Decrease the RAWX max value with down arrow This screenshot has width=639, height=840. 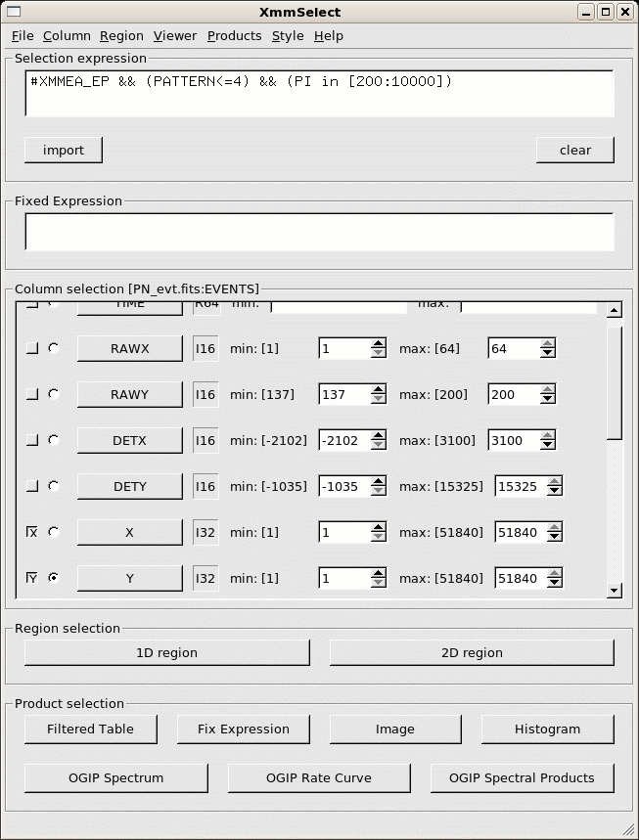pos(547,353)
